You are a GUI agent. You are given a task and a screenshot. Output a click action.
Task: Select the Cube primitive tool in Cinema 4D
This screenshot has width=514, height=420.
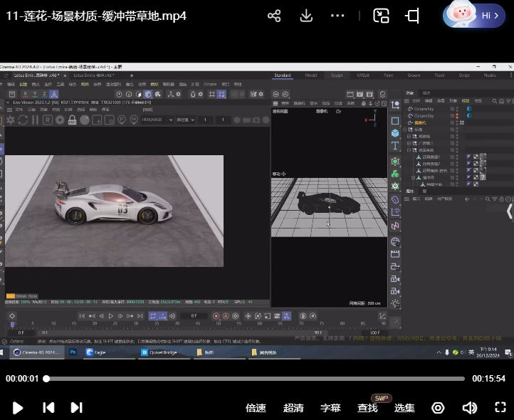(395, 133)
